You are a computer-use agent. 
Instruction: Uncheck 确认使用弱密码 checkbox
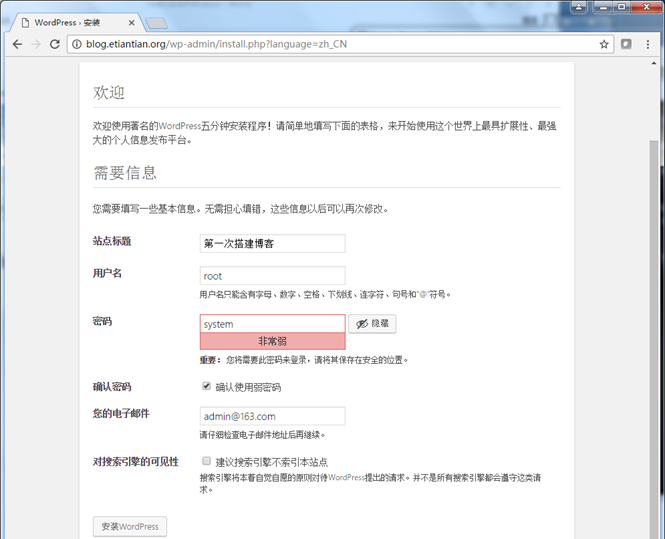click(x=207, y=386)
